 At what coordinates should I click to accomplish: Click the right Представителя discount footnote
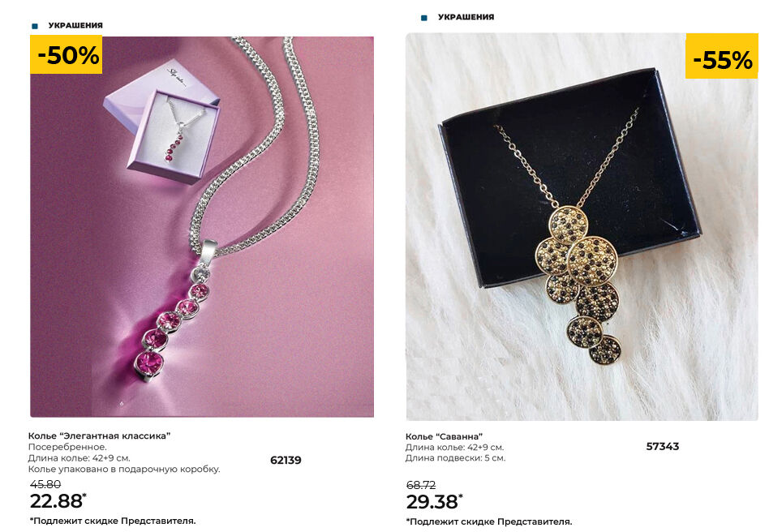(489, 521)
